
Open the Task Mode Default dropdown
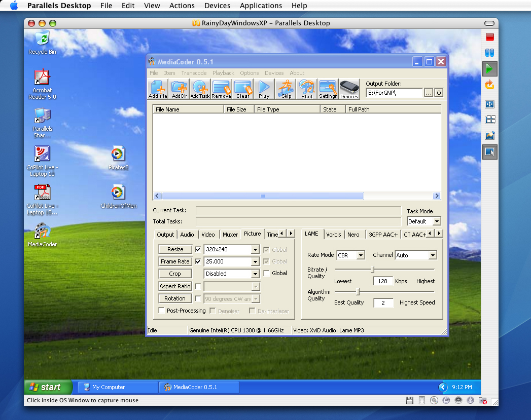pos(437,221)
